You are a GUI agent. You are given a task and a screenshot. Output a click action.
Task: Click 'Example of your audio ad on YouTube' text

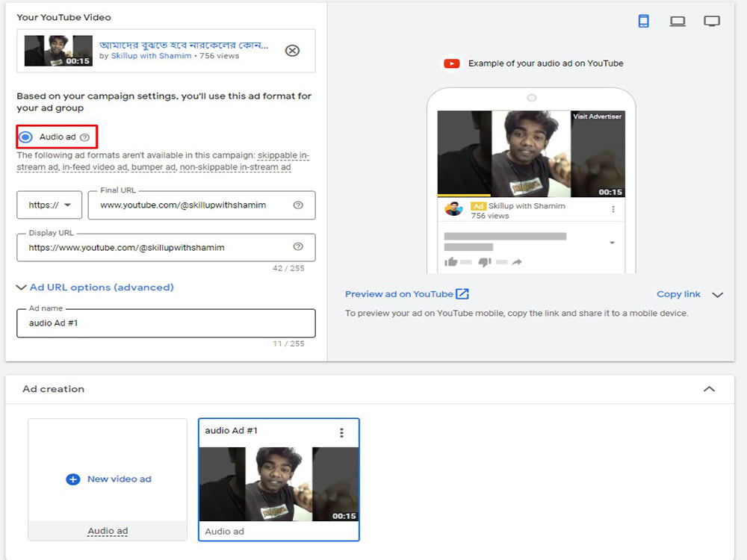pyautogui.click(x=545, y=63)
